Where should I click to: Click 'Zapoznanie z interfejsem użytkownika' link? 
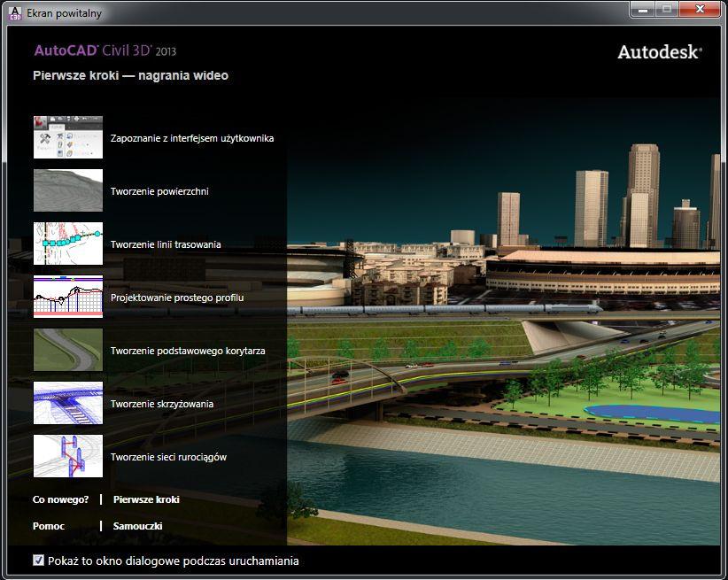click(192, 138)
